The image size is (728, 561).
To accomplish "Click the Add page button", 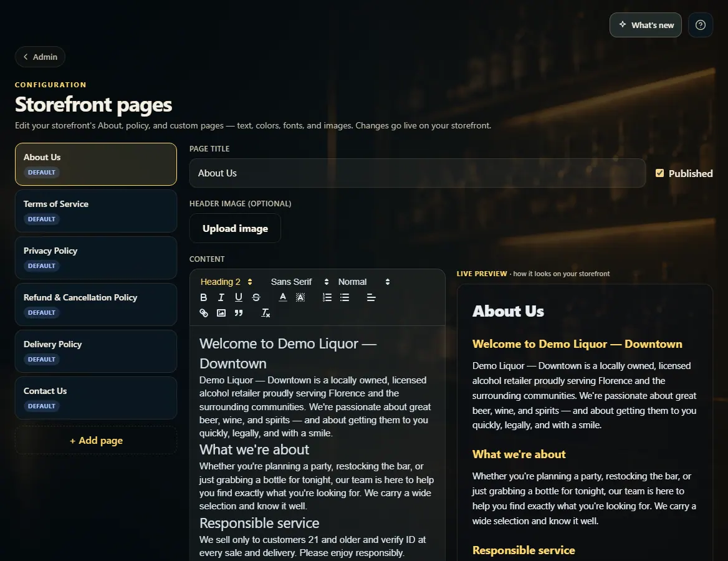I will click(x=95, y=440).
